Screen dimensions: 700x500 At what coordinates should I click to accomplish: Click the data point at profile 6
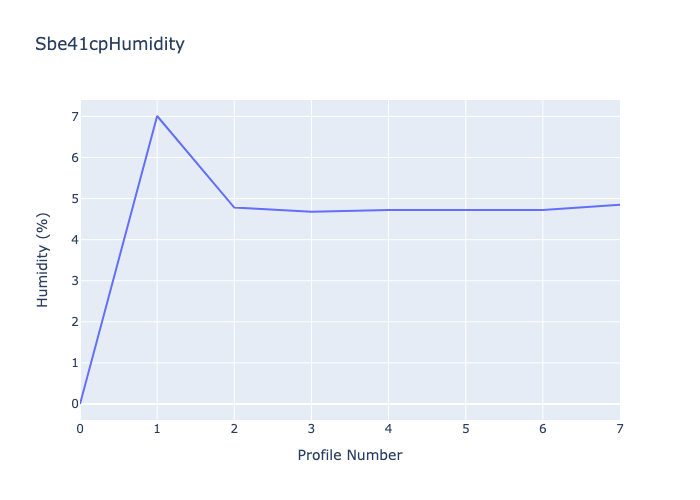coord(542,210)
